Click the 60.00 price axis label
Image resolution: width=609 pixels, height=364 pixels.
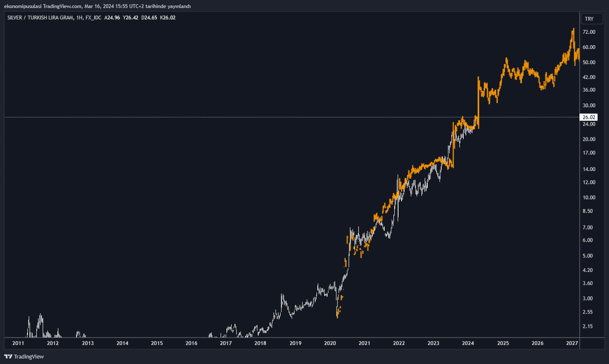click(589, 47)
